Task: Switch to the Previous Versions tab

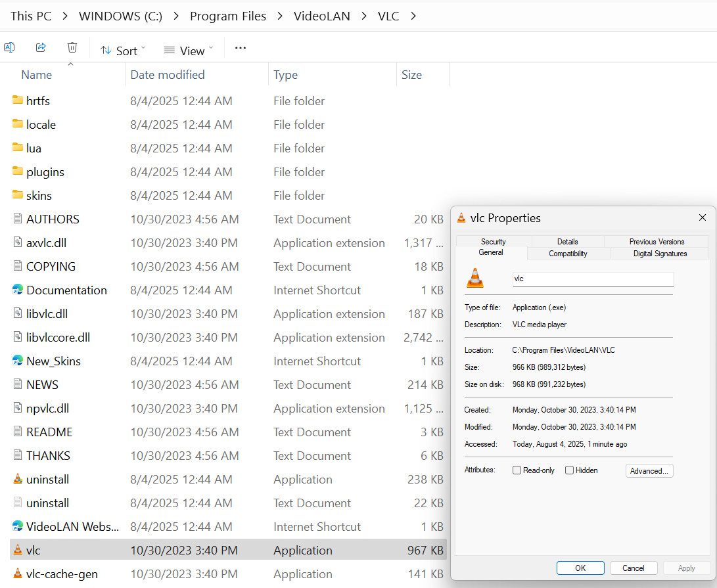Action: pyautogui.click(x=657, y=241)
